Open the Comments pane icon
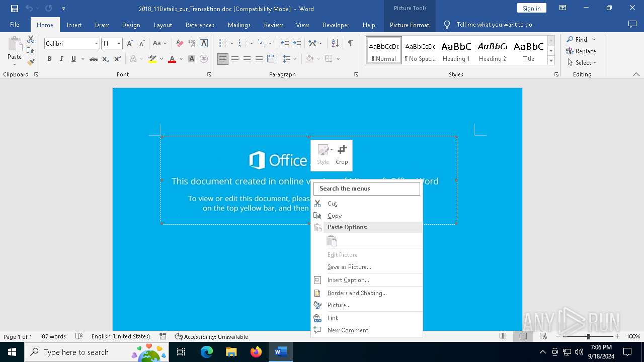644x362 pixels. click(x=632, y=24)
